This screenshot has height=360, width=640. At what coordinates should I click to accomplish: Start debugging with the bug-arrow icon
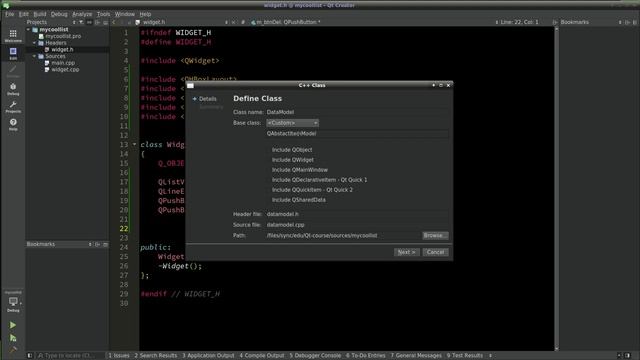[x=13, y=338]
